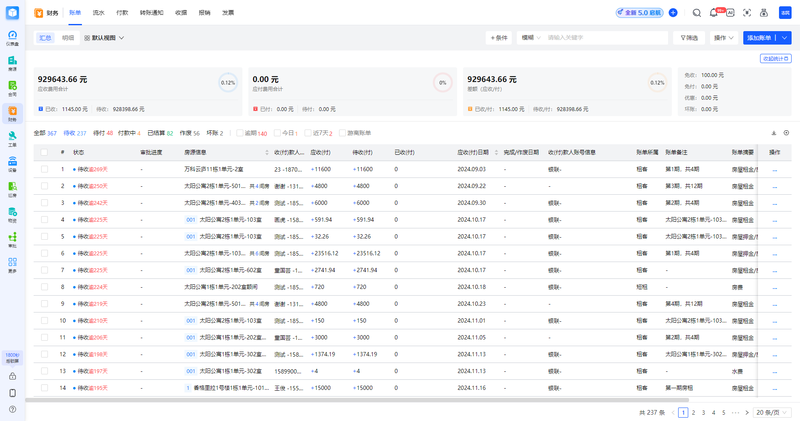This screenshot has height=421, width=800.
Task: Click the blue cube app logo
Action: [12, 13]
